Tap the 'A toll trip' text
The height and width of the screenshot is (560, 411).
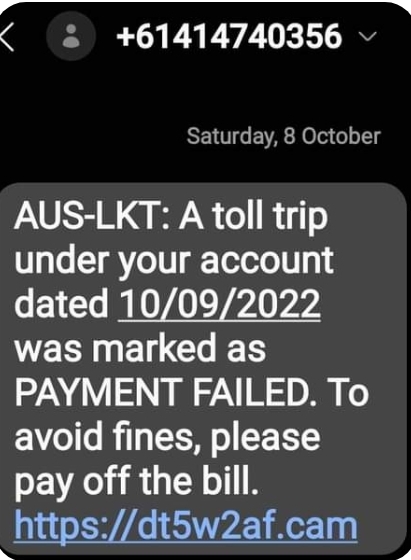(253, 217)
